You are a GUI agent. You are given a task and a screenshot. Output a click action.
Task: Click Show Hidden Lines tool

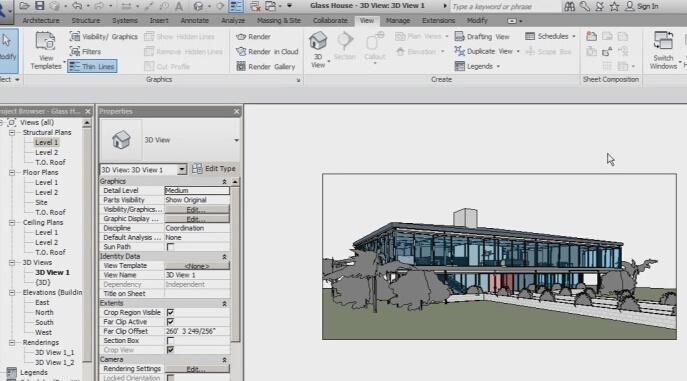(x=179, y=37)
